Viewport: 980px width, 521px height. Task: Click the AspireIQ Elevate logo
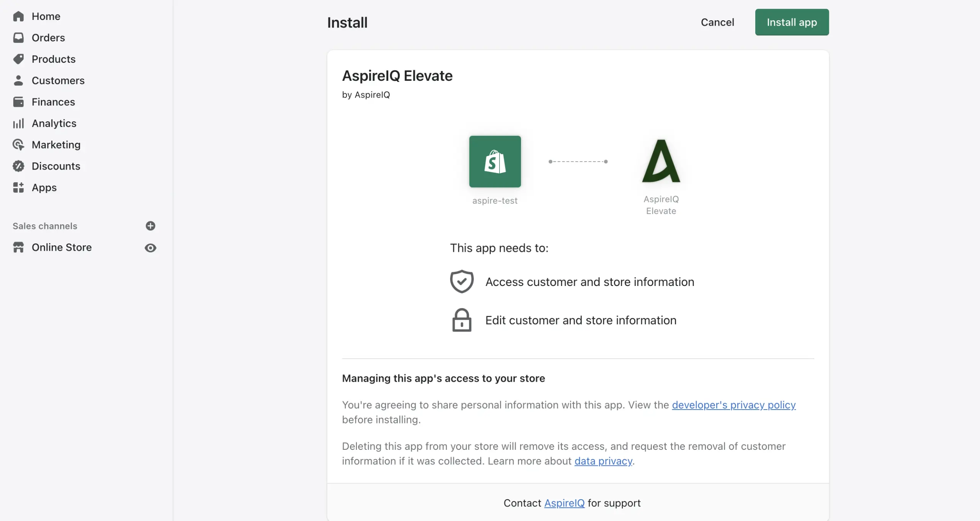click(x=661, y=161)
